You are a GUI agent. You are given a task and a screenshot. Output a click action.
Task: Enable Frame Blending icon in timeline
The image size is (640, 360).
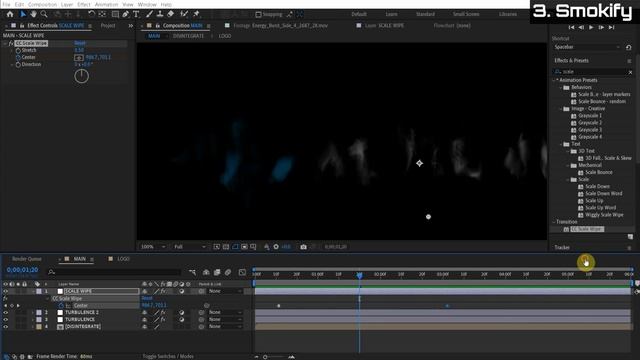click(x=217, y=272)
